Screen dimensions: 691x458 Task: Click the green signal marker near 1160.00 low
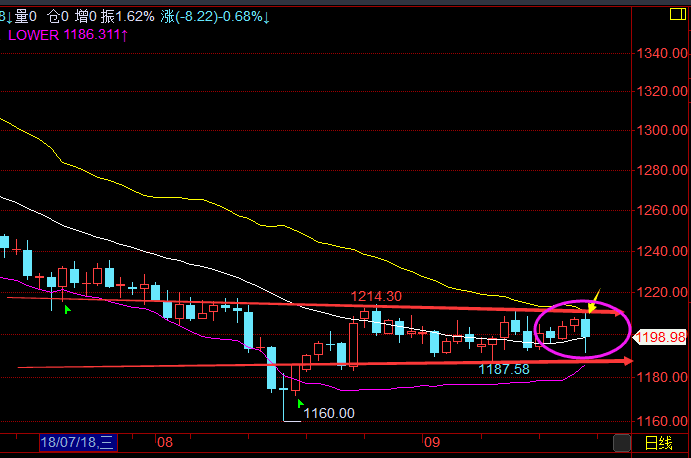click(300, 403)
